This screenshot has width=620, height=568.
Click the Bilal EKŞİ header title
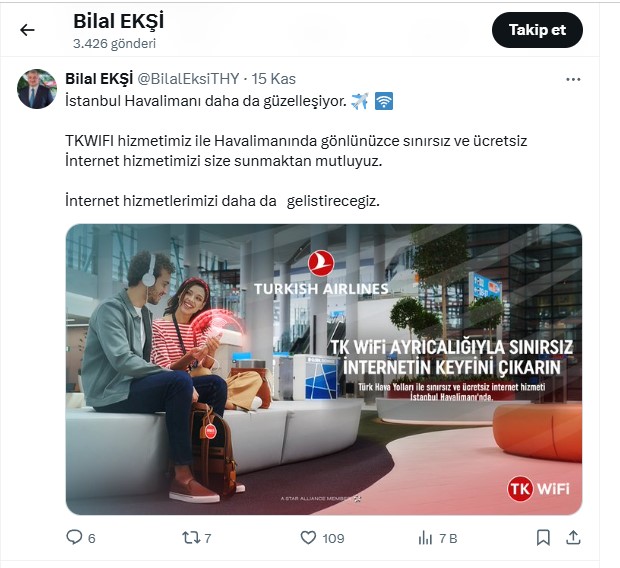(119, 21)
